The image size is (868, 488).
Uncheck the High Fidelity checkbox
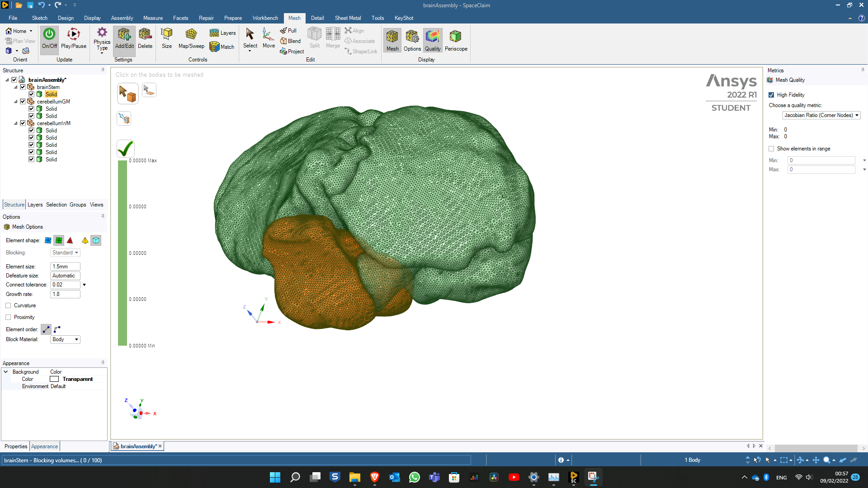pyautogui.click(x=771, y=95)
